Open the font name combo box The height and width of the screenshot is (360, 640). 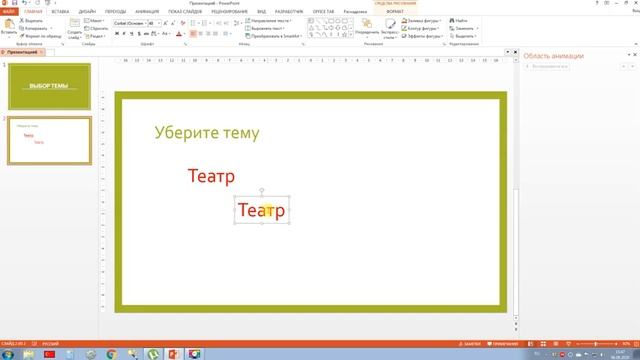point(130,23)
